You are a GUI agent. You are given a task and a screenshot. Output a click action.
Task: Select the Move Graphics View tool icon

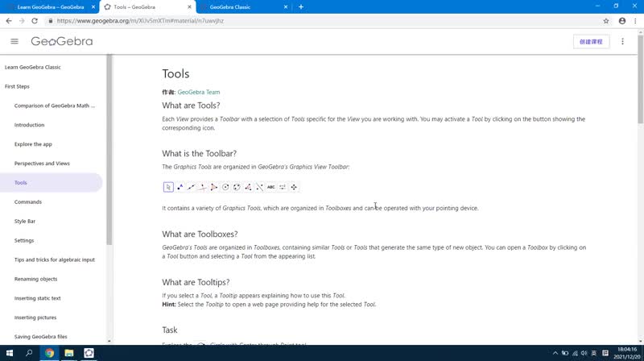pyautogui.click(x=294, y=187)
